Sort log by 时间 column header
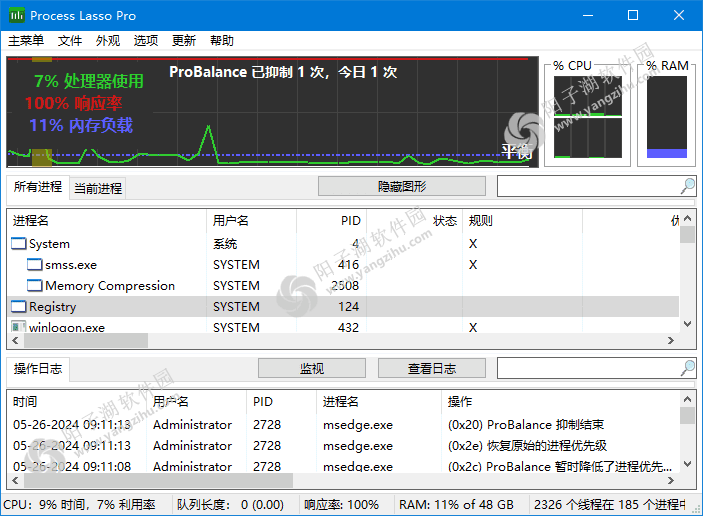The width and height of the screenshot is (703, 516). [x=77, y=402]
